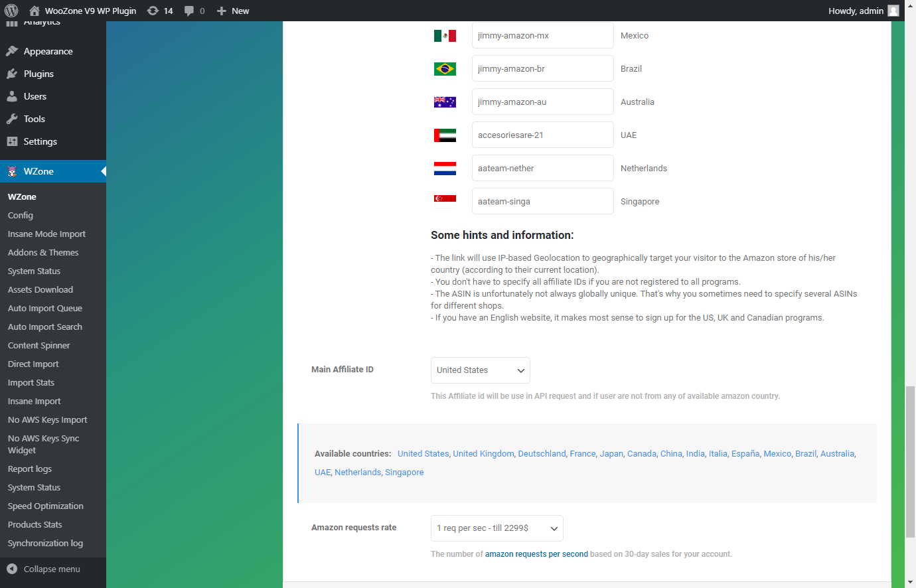Open WooZone V9 WP Plugin site link
Image resolution: width=916 pixels, height=588 pixels.
90,11
